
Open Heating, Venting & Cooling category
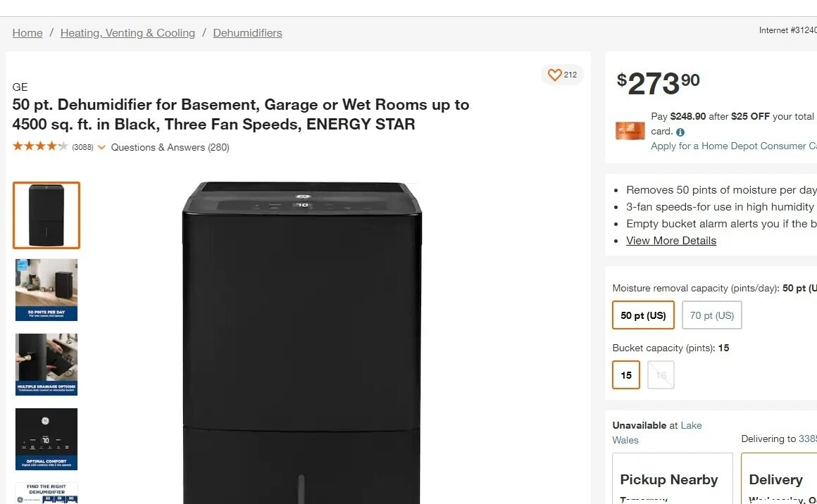point(127,32)
